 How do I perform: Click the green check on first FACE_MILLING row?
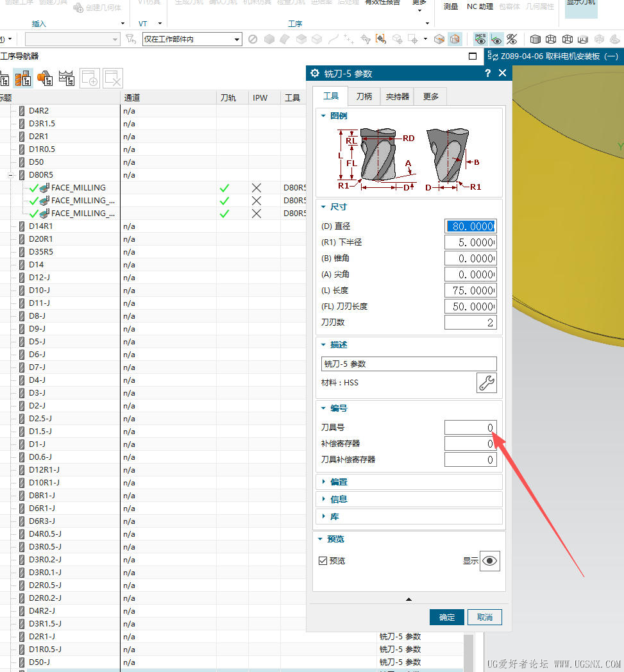coord(224,188)
